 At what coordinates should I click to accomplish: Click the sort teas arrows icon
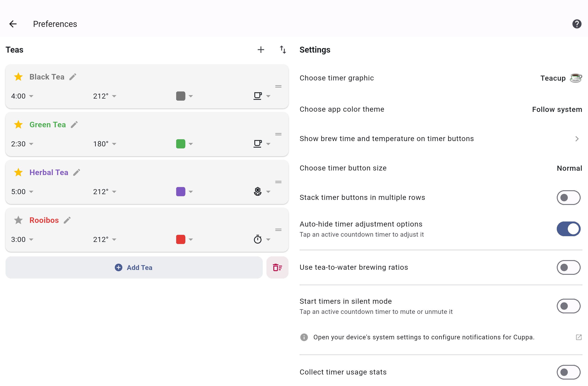283,50
